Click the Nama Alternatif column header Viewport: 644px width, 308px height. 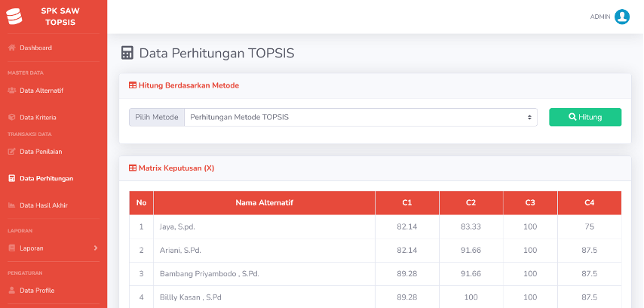click(264, 203)
